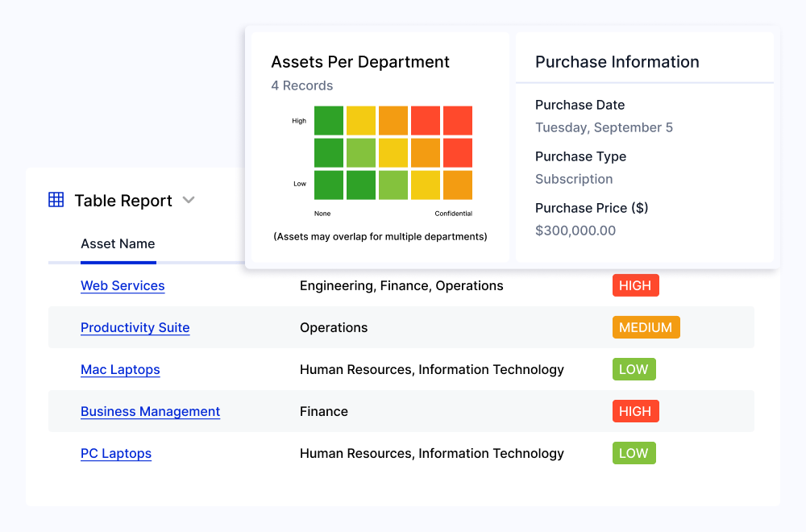This screenshot has height=532, width=806.
Task: Open the PC Laptops asset link
Action: (x=115, y=453)
